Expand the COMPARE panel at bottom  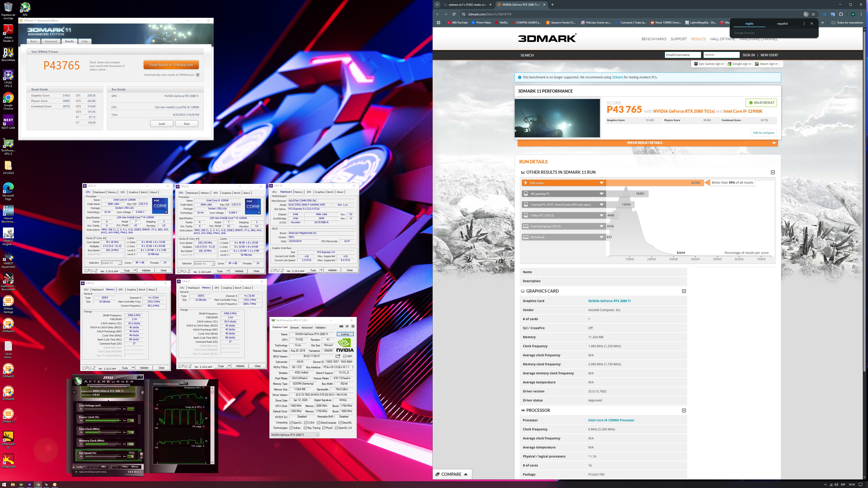[x=452, y=474]
